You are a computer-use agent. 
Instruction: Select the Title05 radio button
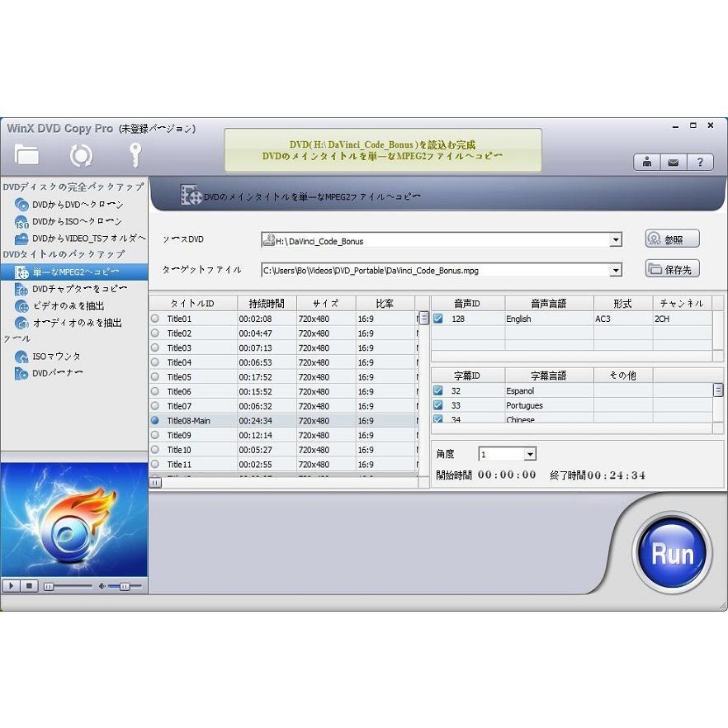[155, 376]
